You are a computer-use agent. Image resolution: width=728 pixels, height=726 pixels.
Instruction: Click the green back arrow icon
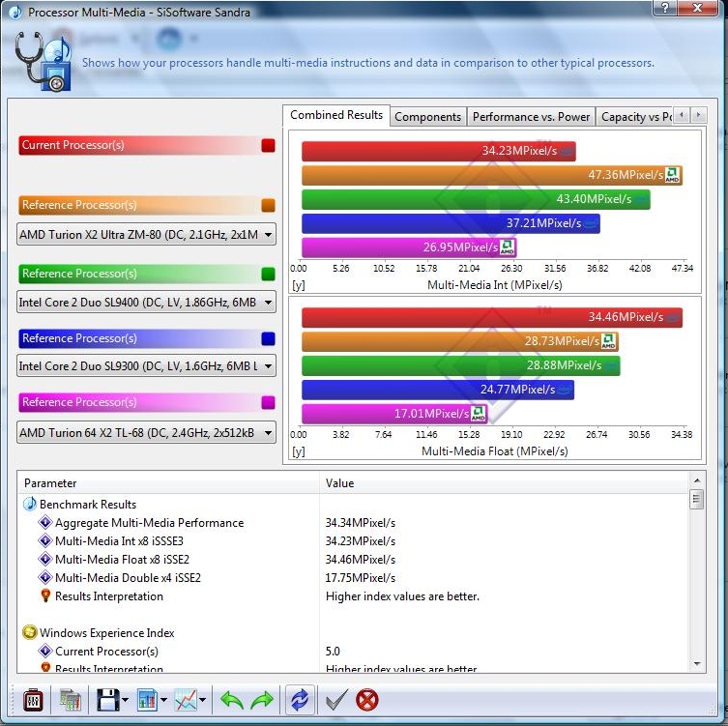pyautogui.click(x=232, y=699)
